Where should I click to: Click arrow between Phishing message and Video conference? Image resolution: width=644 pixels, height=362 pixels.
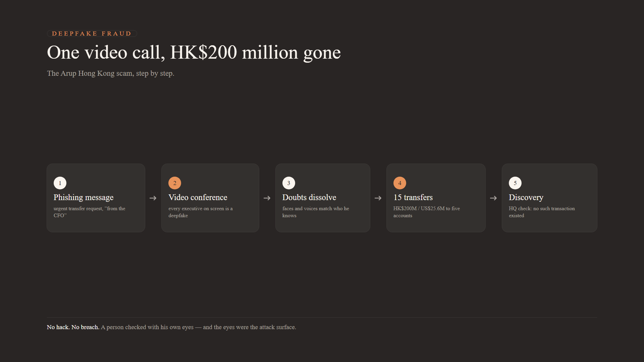[x=153, y=198]
